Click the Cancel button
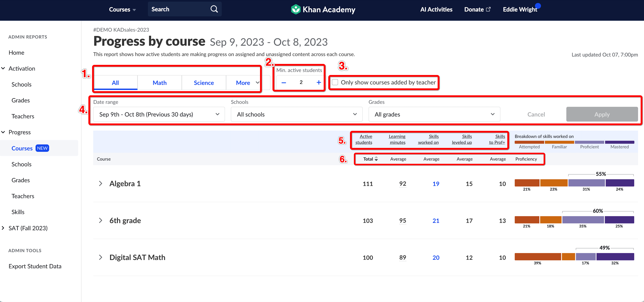Screen dimensions: 644x302 pos(536,115)
